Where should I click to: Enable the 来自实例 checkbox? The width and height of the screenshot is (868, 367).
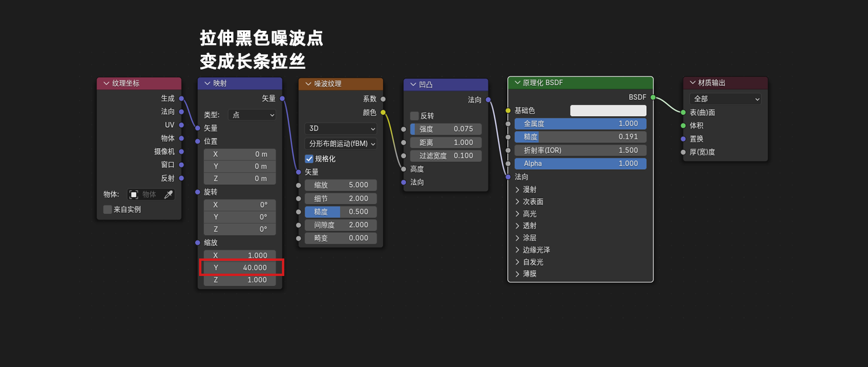107,209
